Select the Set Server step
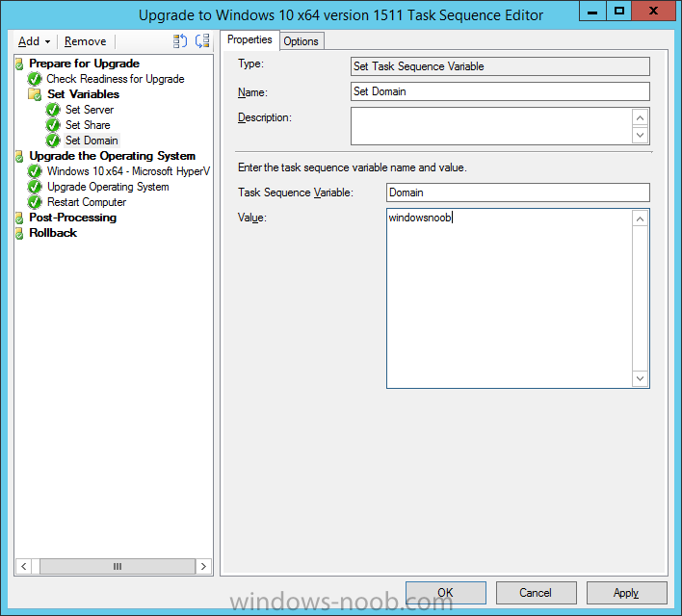Image resolution: width=682 pixels, height=616 pixels. pyautogui.click(x=90, y=110)
